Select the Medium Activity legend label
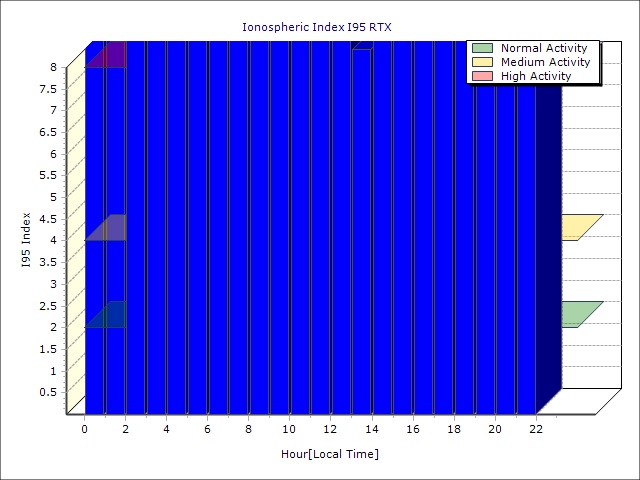The width and height of the screenshot is (640, 480). point(545,62)
